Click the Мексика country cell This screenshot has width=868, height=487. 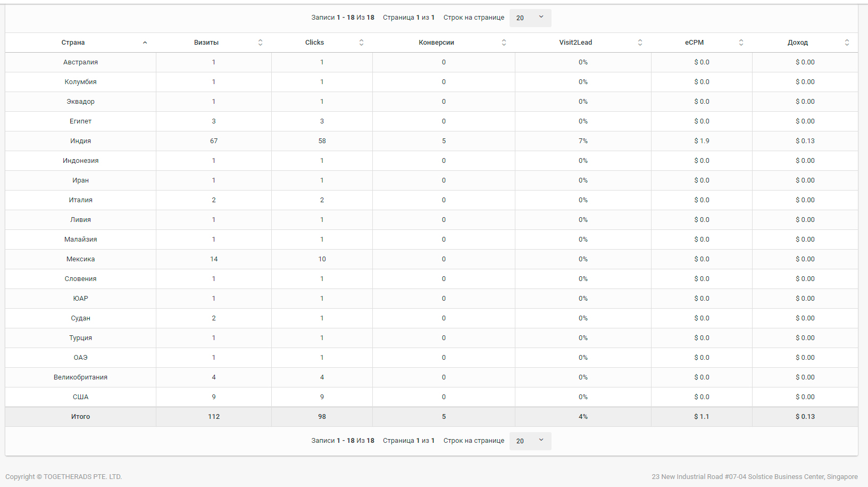coord(80,259)
